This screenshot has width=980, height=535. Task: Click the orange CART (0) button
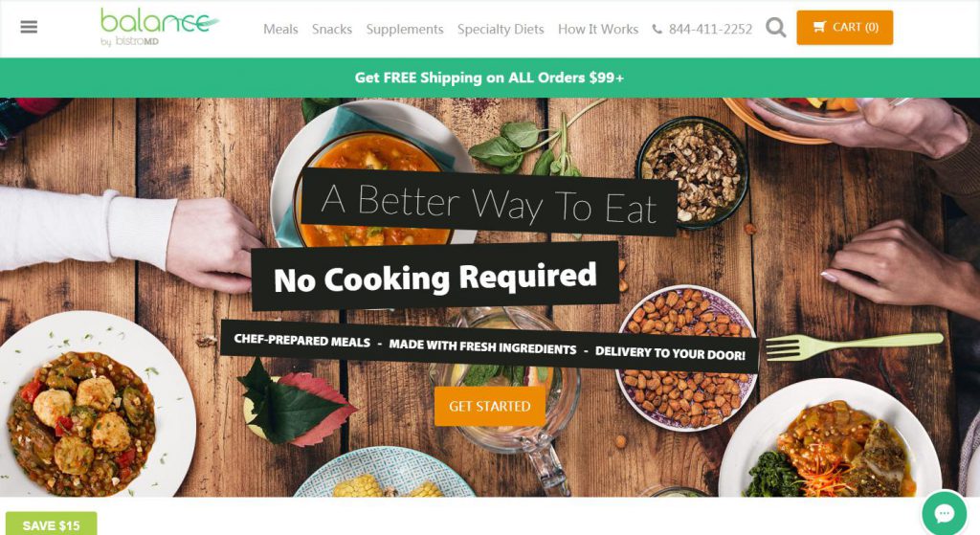coord(844,28)
